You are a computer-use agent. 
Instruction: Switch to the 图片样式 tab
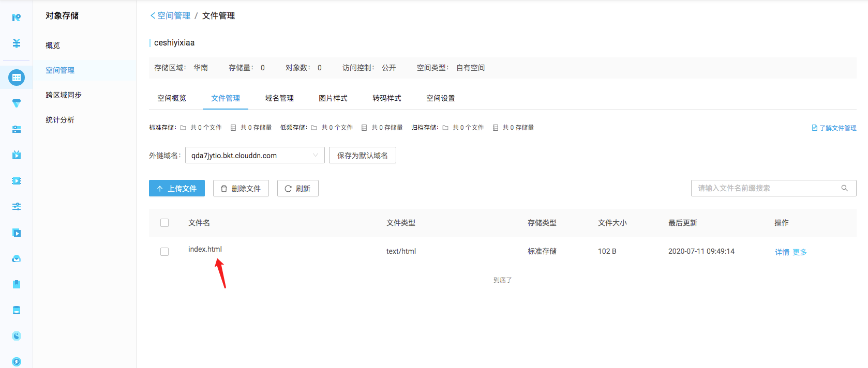(333, 98)
